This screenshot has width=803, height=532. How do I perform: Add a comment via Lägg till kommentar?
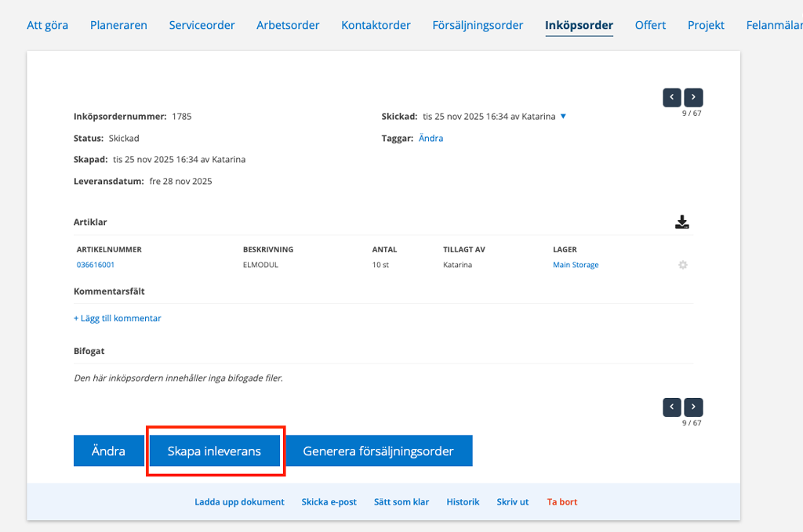118,318
